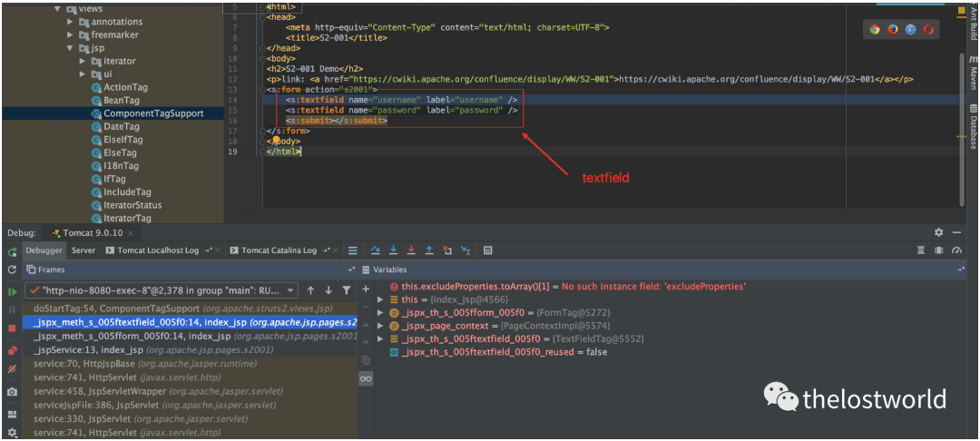
Task: Close the Tomcat Localhost Log tab
Action: pos(216,250)
